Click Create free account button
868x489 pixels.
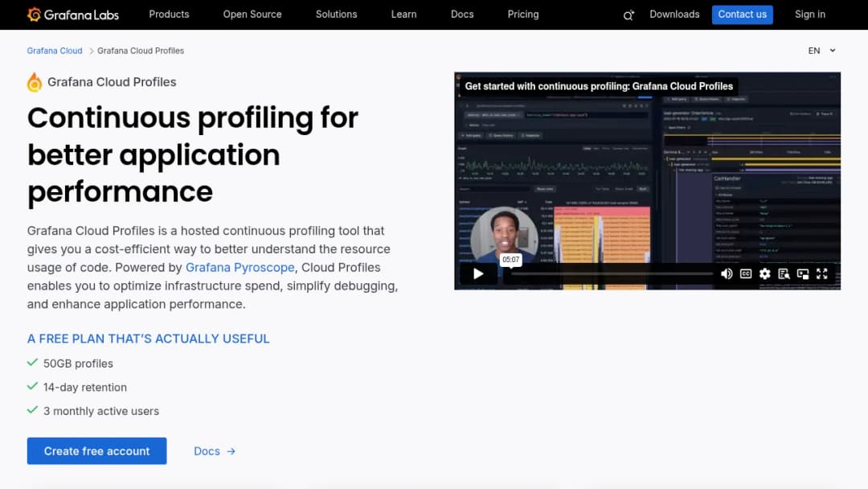[x=97, y=450]
